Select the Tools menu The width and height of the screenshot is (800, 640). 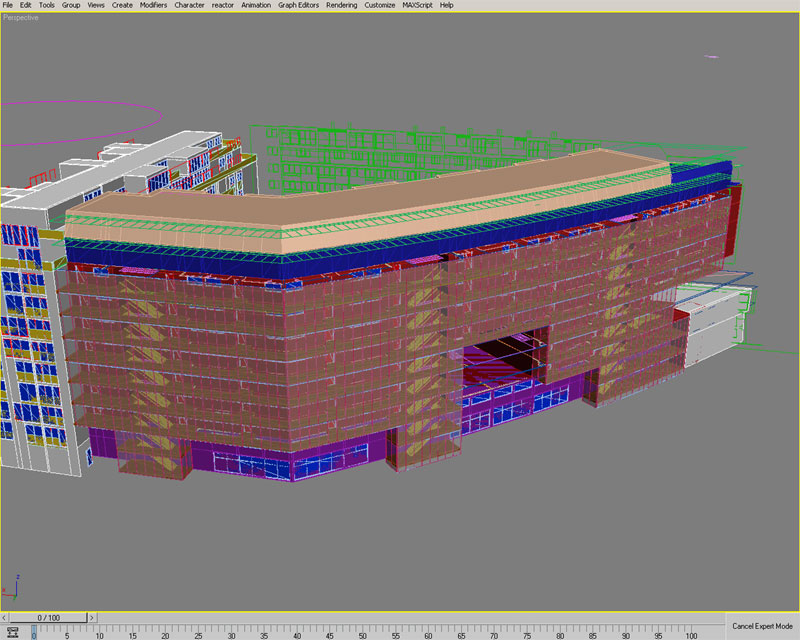coord(47,5)
